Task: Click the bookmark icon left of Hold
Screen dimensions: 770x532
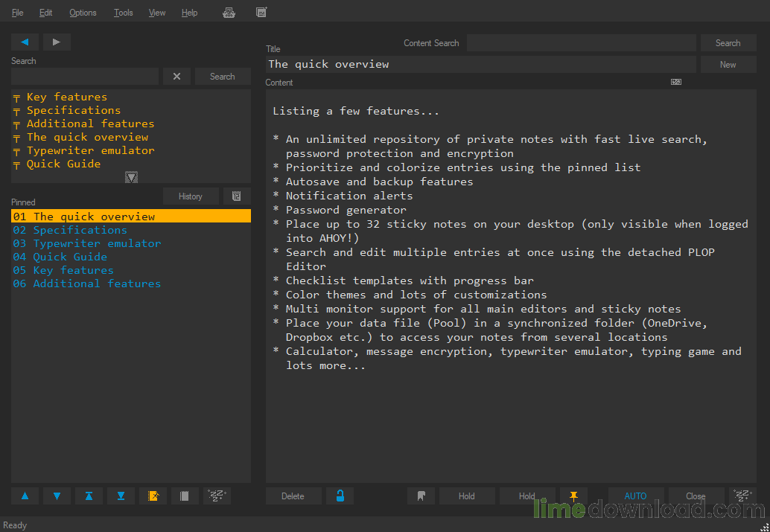Action: point(421,496)
